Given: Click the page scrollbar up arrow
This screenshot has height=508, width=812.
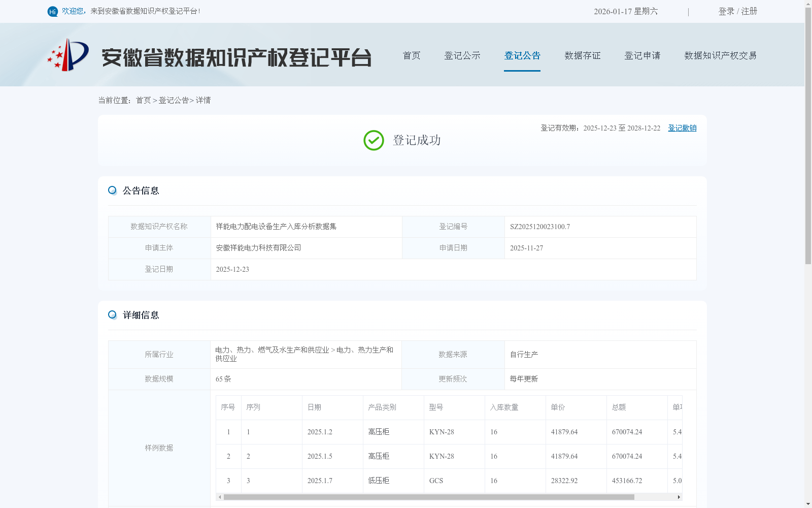Looking at the screenshot, I should click(x=808, y=4).
